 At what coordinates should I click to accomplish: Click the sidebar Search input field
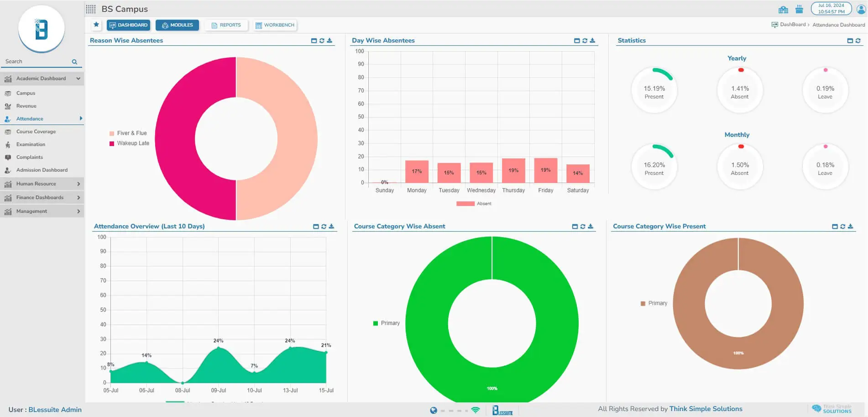point(37,62)
